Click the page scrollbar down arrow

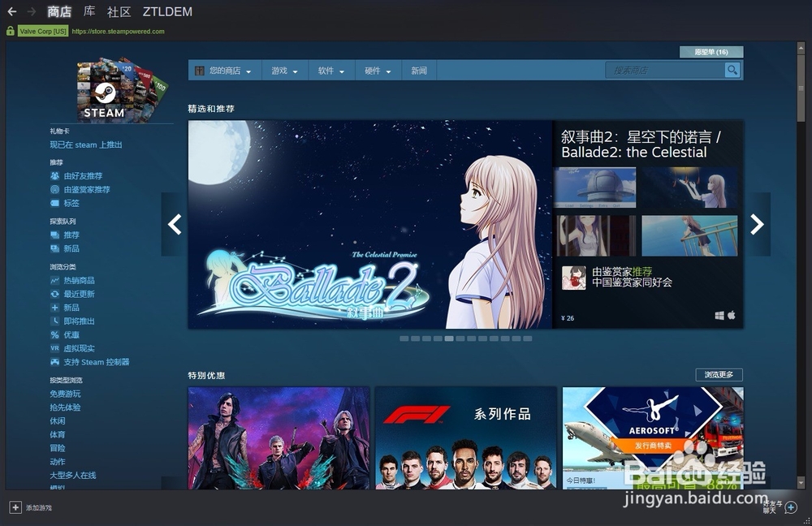click(x=801, y=484)
